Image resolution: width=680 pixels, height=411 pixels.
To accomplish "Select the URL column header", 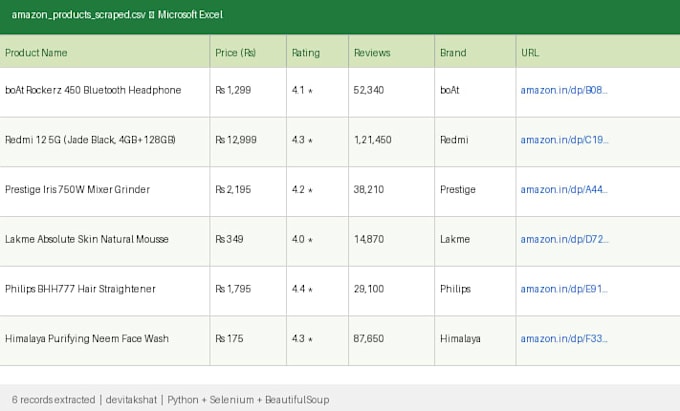I will 598,52.
